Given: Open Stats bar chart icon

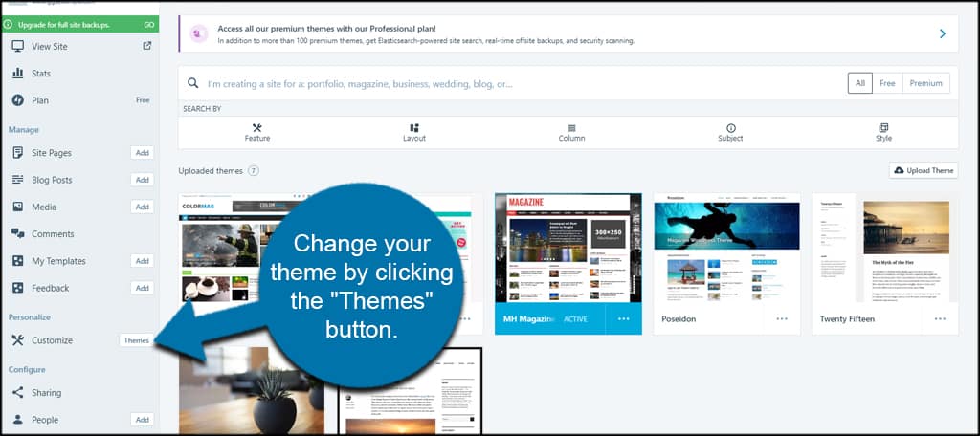Looking at the screenshot, I should coord(17,73).
